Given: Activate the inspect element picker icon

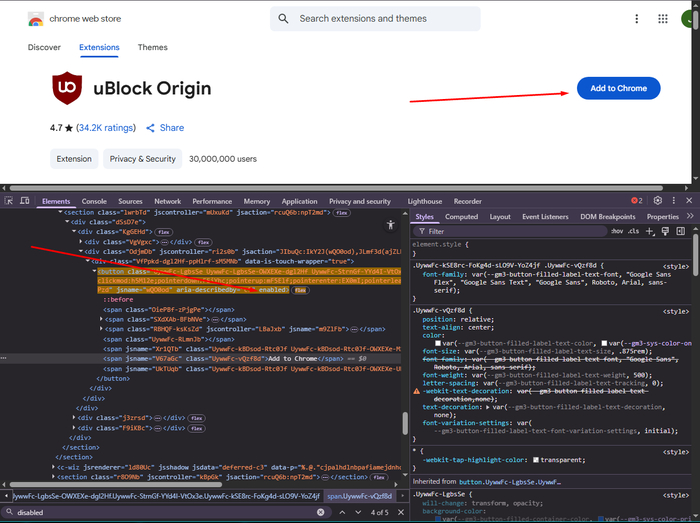Looking at the screenshot, I should 8,202.
